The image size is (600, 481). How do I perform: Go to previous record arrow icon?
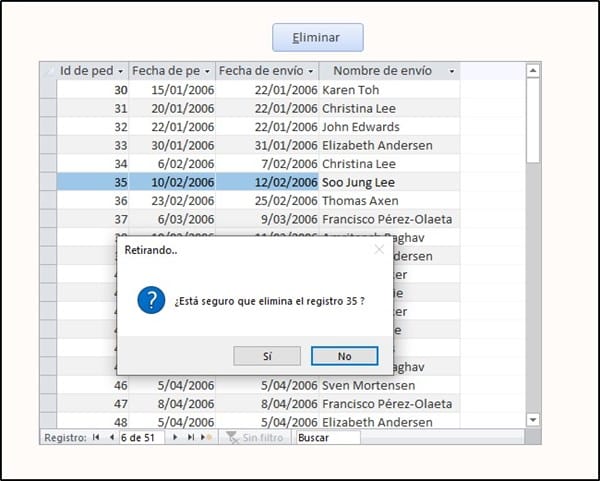point(111,438)
